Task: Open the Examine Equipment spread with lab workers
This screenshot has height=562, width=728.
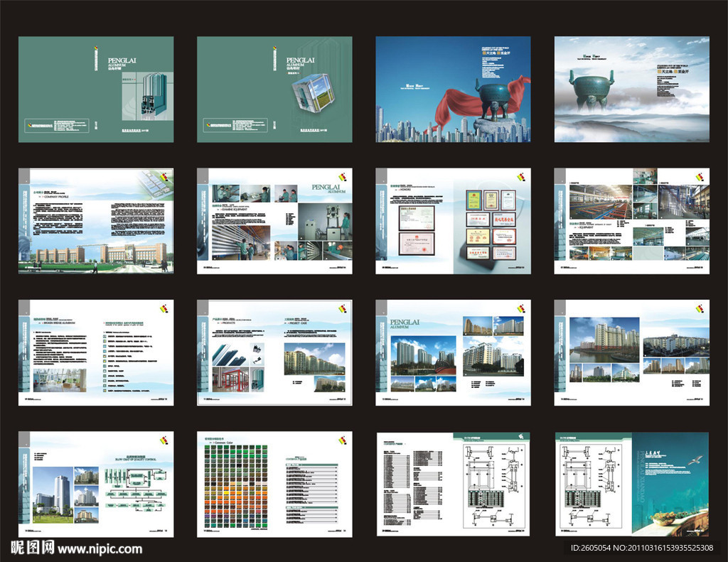Action: tap(274, 221)
